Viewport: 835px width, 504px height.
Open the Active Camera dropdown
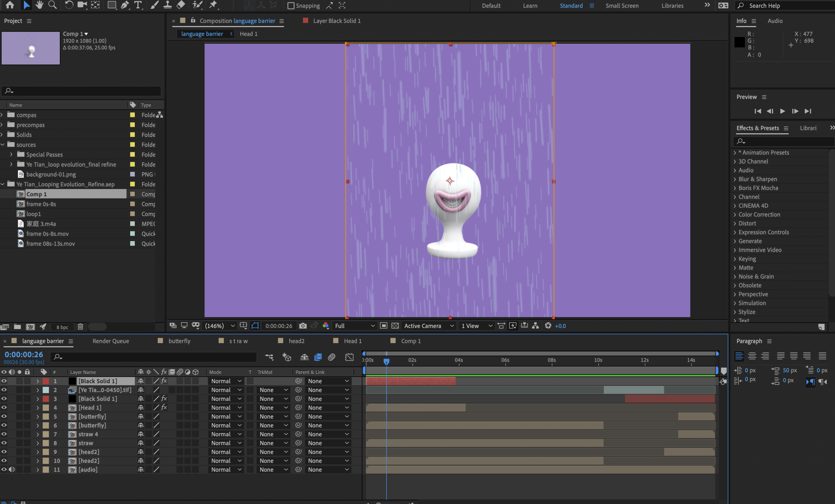[x=429, y=326]
